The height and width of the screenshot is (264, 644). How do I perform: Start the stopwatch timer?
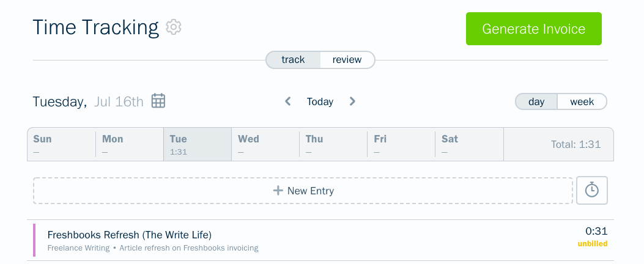coord(592,190)
